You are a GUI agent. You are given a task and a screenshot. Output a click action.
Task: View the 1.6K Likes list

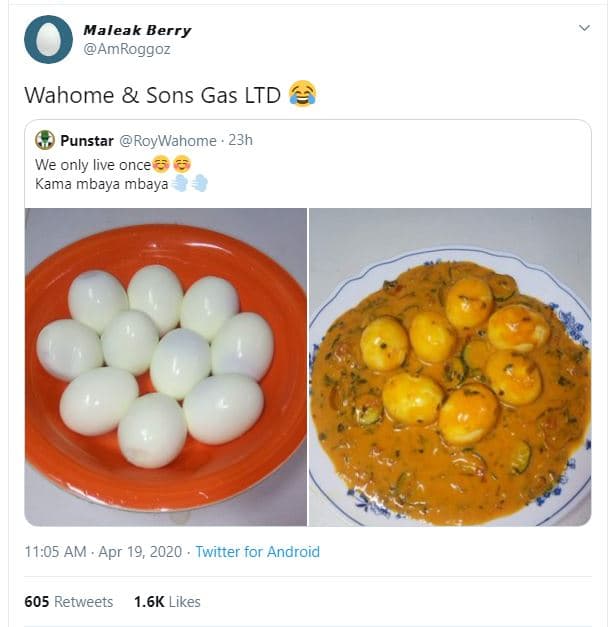pos(167,602)
